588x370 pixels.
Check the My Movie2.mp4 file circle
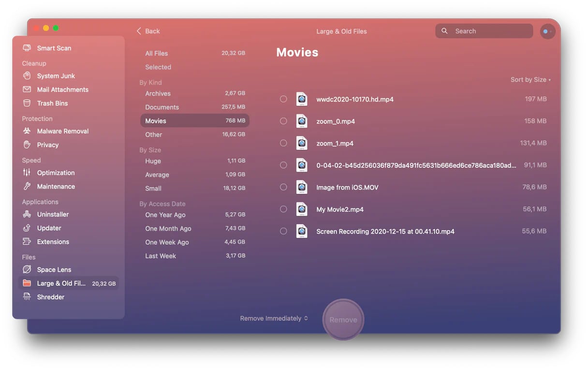[283, 209]
